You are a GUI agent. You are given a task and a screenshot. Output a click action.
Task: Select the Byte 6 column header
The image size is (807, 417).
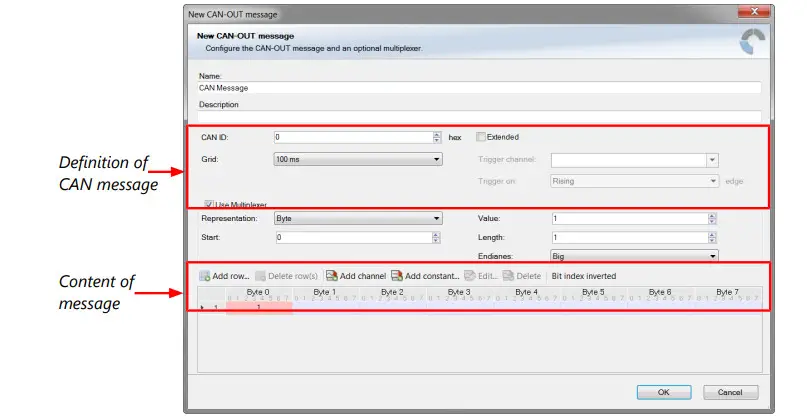661,294
